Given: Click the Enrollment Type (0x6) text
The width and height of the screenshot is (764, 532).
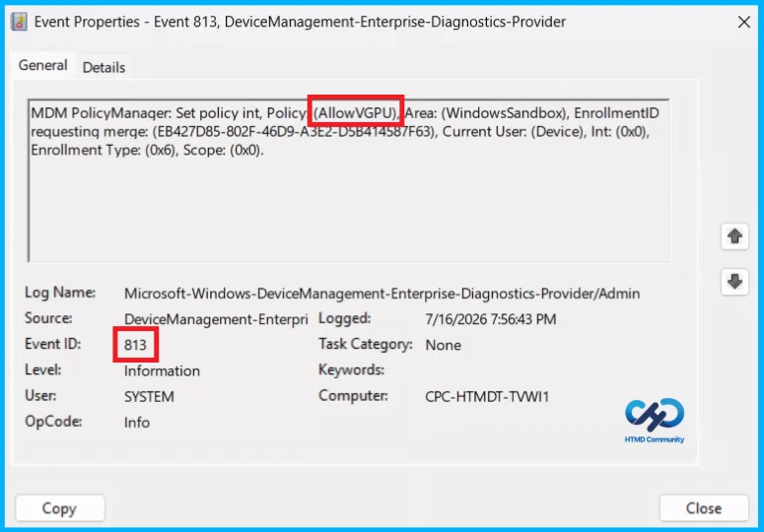Looking at the screenshot, I should coord(104,151).
